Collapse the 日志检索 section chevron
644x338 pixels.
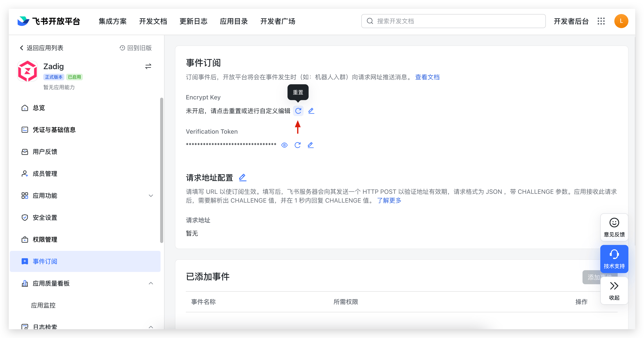[x=151, y=327]
